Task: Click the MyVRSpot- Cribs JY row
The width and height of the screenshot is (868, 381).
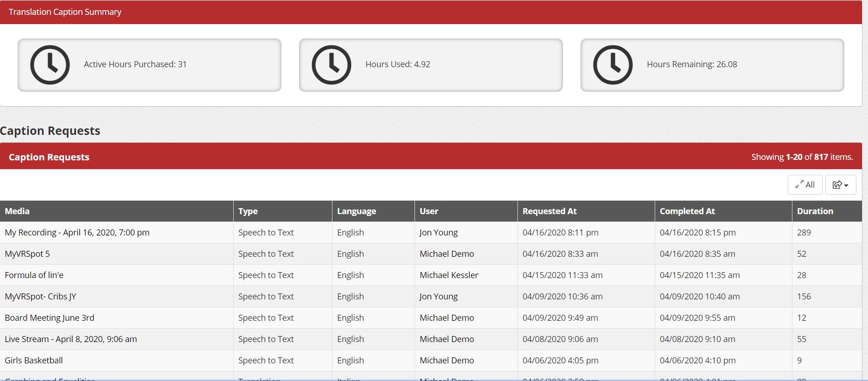Action: tap(40, 297)
